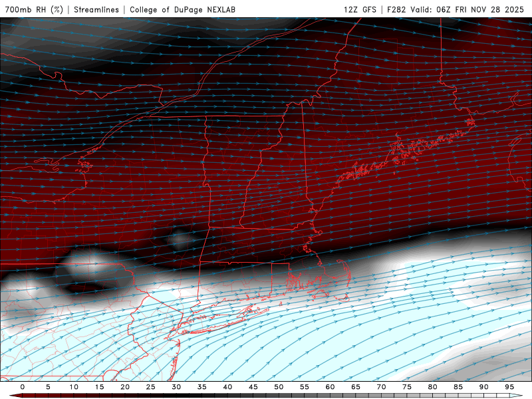Click the "70" colorbar label

coord(381,387)
